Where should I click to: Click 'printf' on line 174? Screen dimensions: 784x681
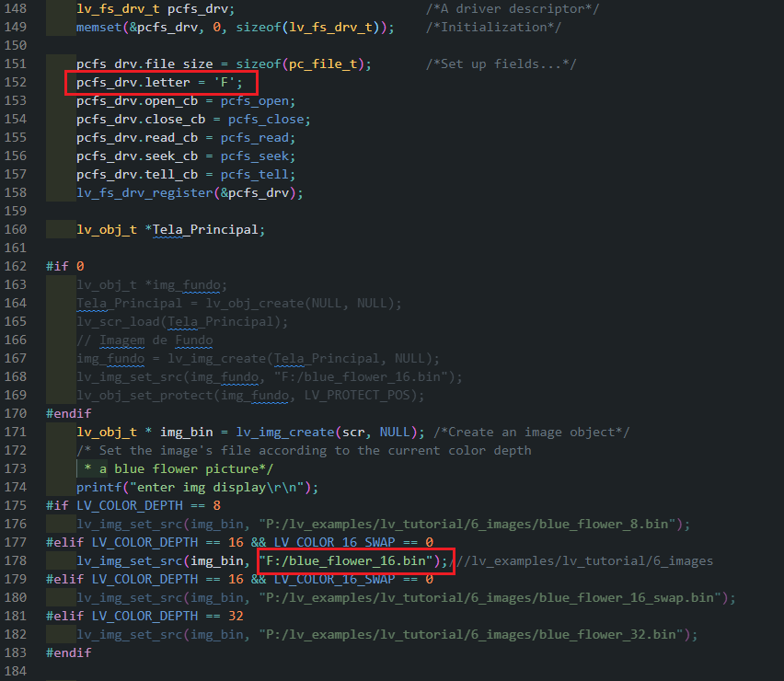pos(99,487)
